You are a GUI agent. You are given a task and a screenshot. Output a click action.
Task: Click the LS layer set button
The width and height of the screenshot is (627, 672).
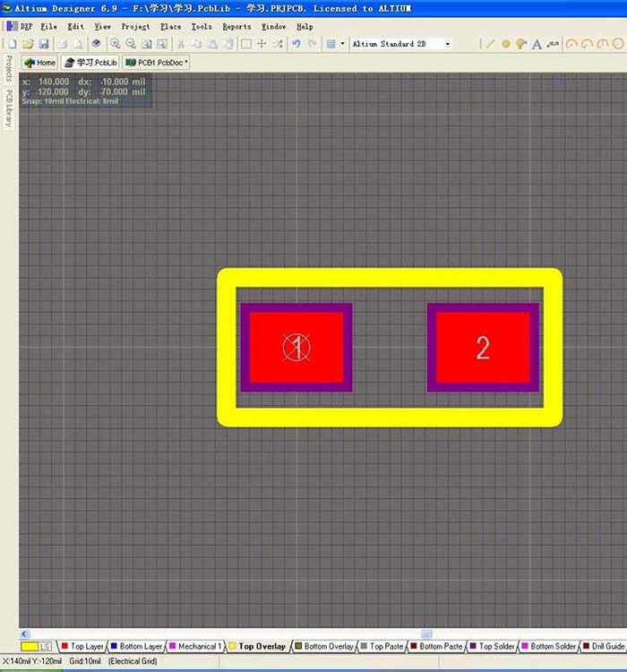[46, 646]
